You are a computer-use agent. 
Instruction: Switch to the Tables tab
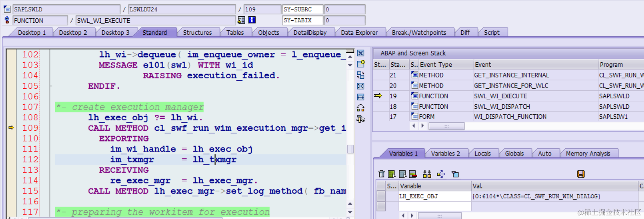pyautogui.click(x=235, y=33)
